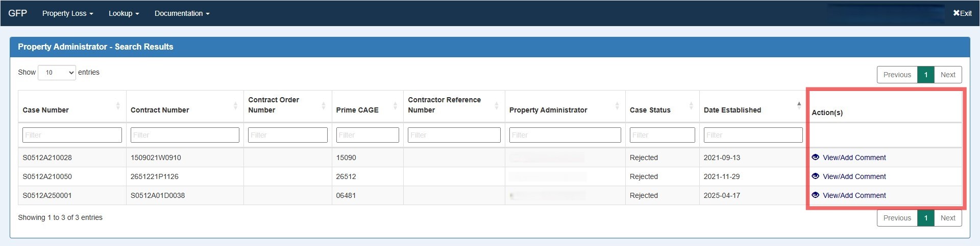
Task: Click Prime CAGE value 15090
Action: tap(346, 158)
